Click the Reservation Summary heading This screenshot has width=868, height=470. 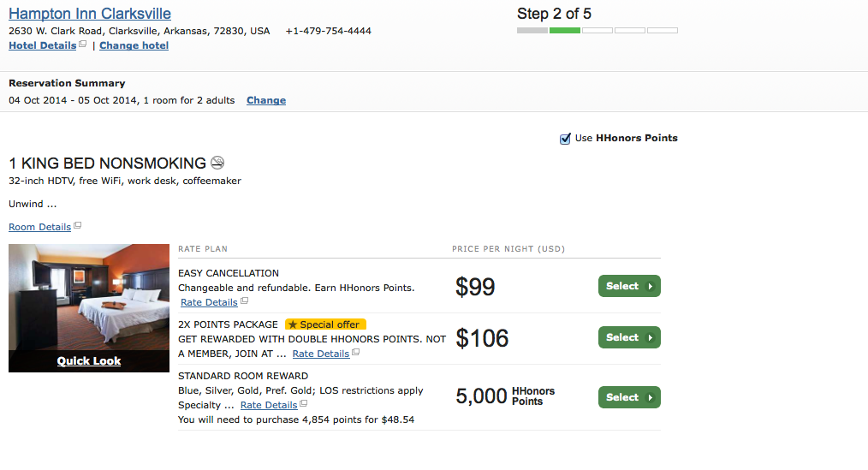[67, 83]
